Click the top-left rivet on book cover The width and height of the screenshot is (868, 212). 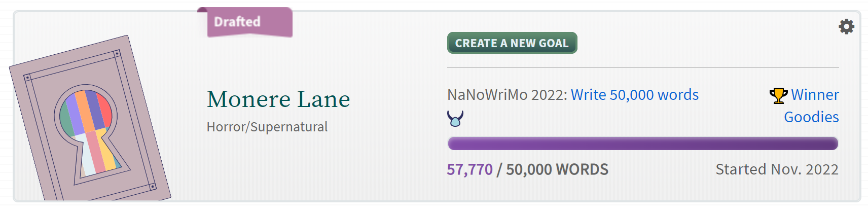pos(28,78)
